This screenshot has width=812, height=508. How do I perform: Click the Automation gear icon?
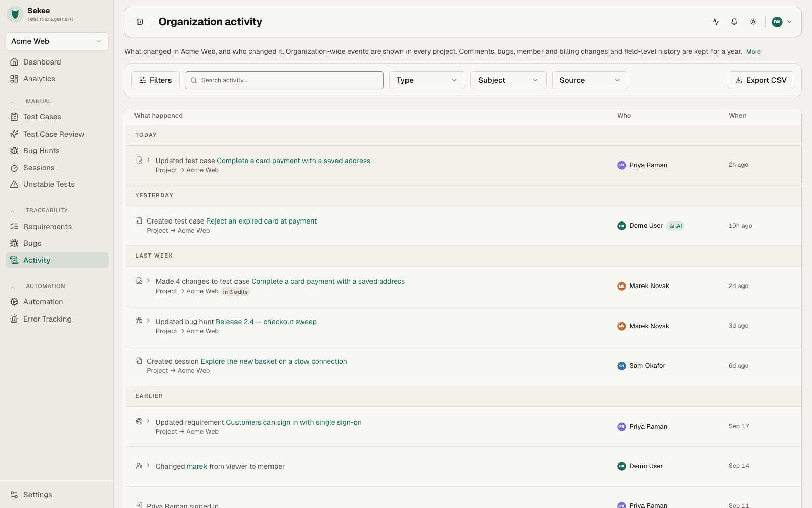(x=14, y=302)
